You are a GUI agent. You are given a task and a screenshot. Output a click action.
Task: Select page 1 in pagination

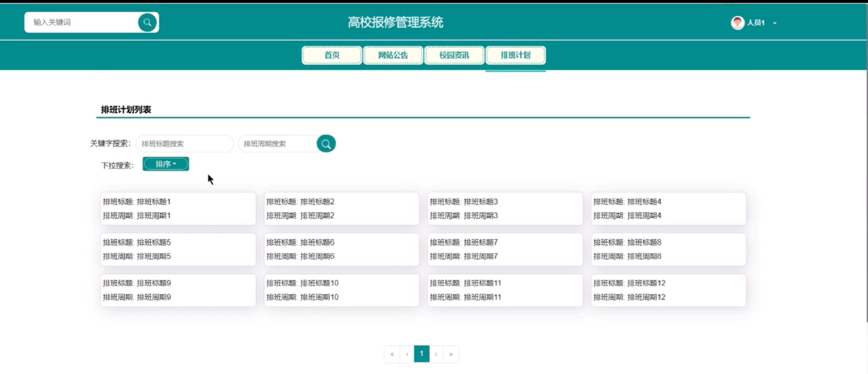[x=422, y=354]
